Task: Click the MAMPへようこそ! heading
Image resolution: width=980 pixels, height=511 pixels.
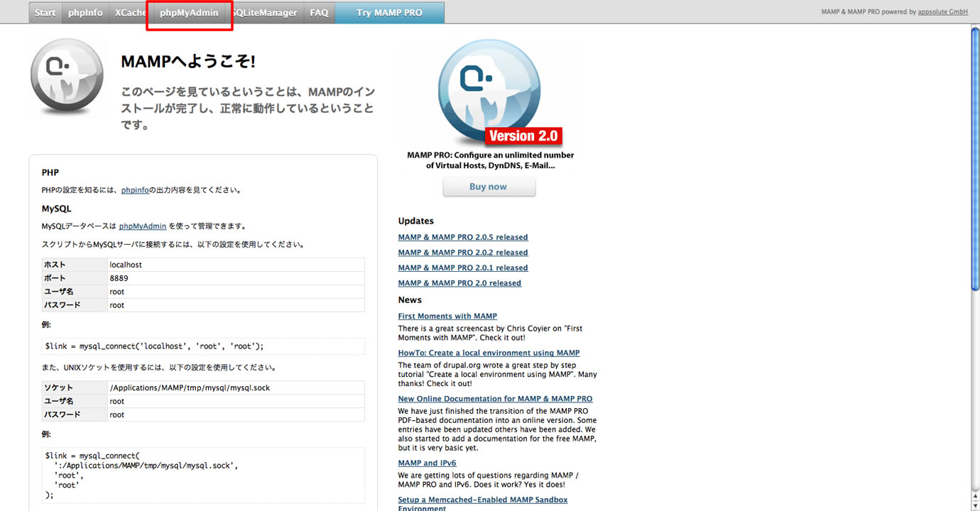Action: 188,62
